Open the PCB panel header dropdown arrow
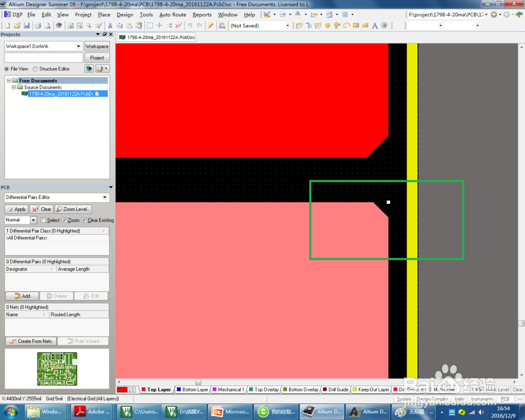 pos(111,187)
